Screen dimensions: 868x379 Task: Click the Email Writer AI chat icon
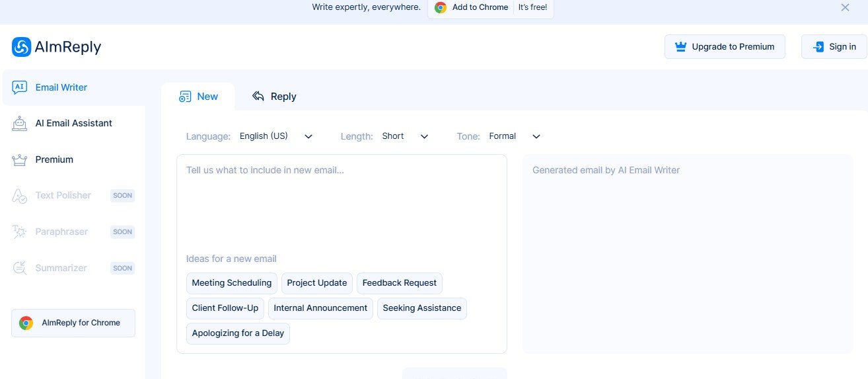20,87
